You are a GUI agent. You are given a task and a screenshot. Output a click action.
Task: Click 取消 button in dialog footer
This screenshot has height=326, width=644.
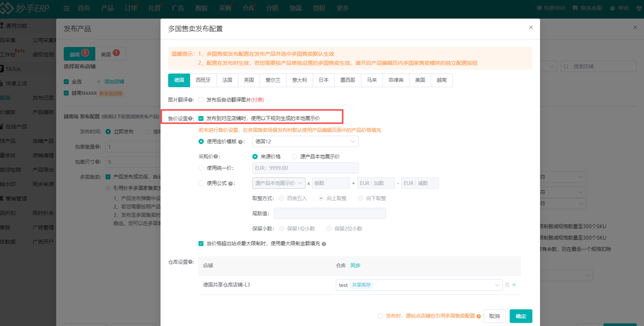494,316
